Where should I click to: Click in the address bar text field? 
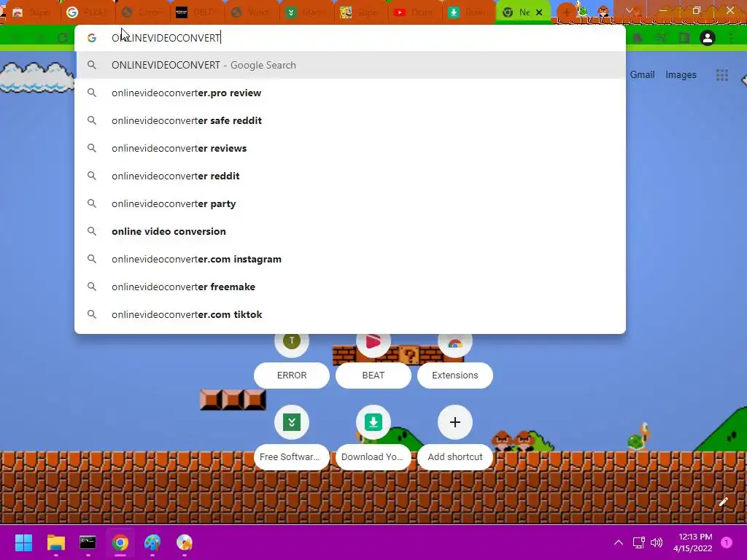350,38
